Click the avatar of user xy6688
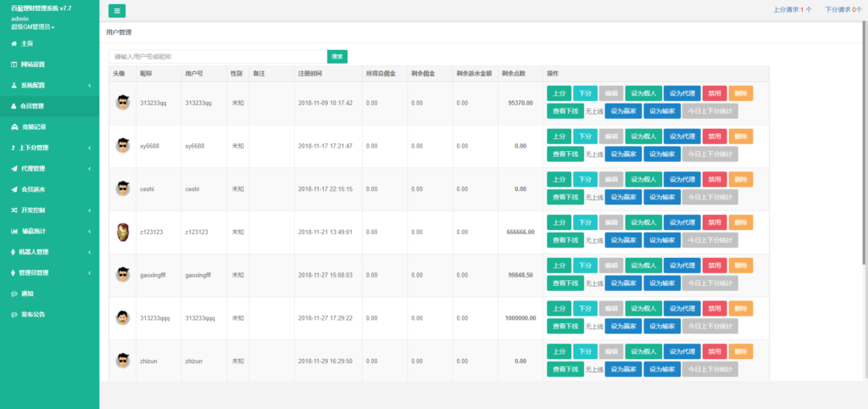The image size is (868, 409). [122, 146]
